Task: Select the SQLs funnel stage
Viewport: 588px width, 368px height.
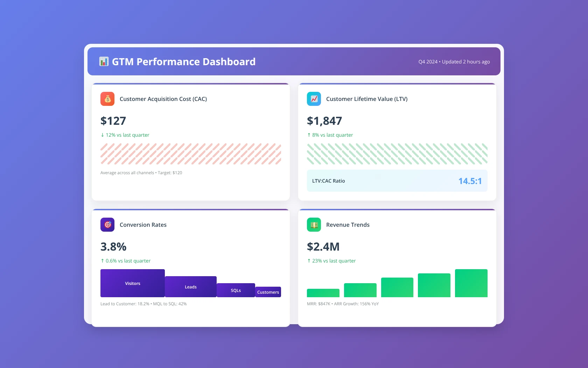Action: pos(236,290)
